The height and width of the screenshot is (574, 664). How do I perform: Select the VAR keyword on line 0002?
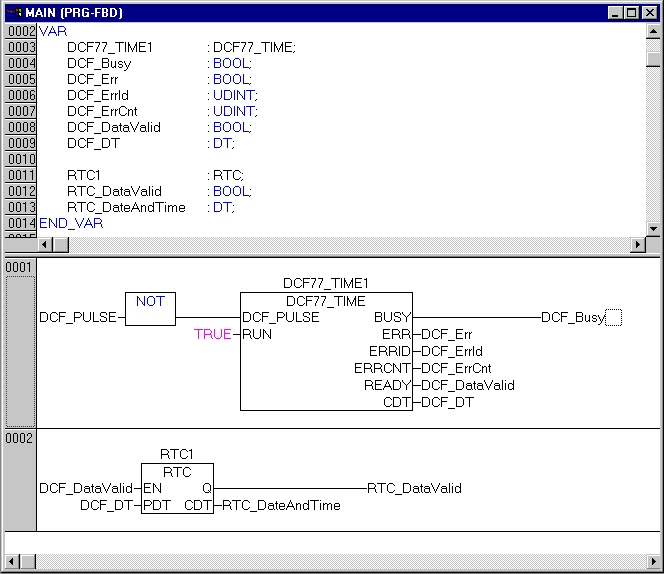pyautogui.click(x=53, y=31)
